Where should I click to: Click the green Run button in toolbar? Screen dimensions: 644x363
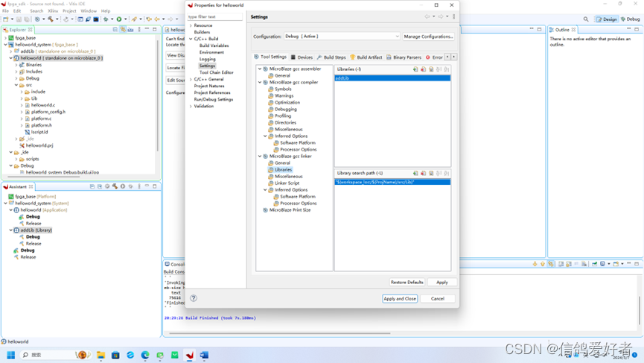coord(119,19)
